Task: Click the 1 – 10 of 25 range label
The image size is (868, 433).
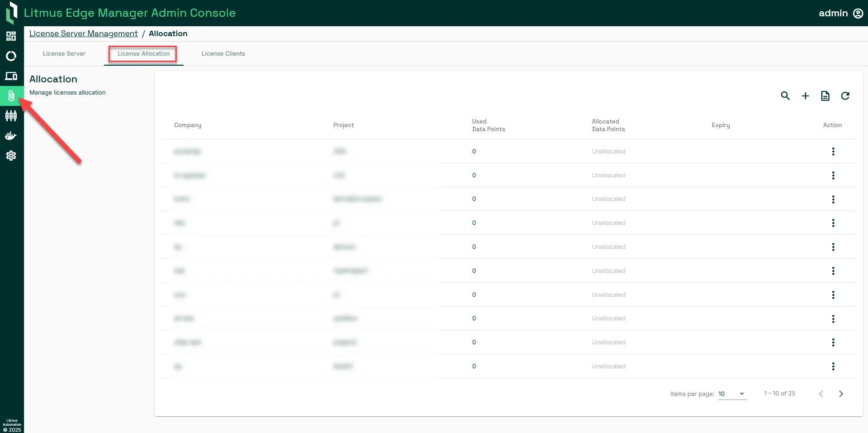Action: pyautogui.click(x=779, y=394)
